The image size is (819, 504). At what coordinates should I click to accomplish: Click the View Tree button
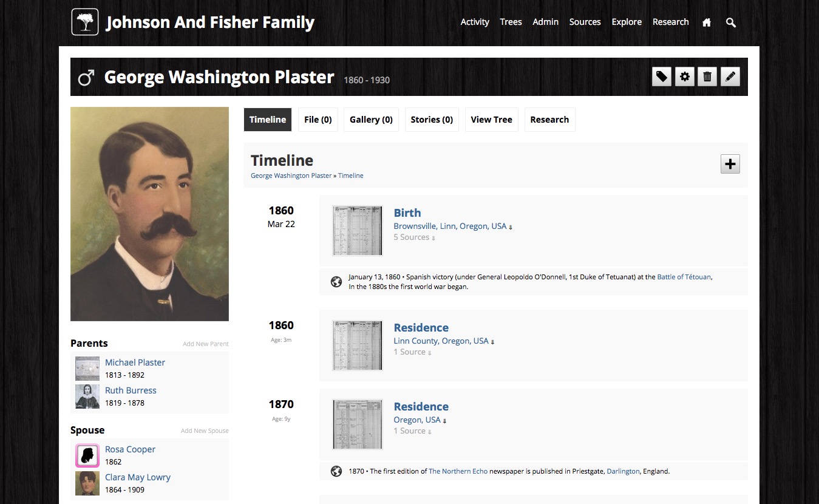491,120
